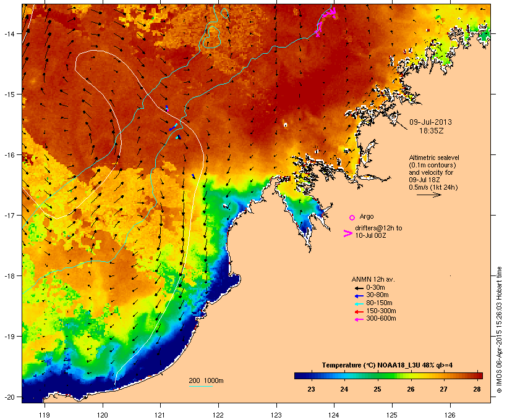Click the latitude axis label -20
This screenshot has width=507, height=420.
(9, 397)
